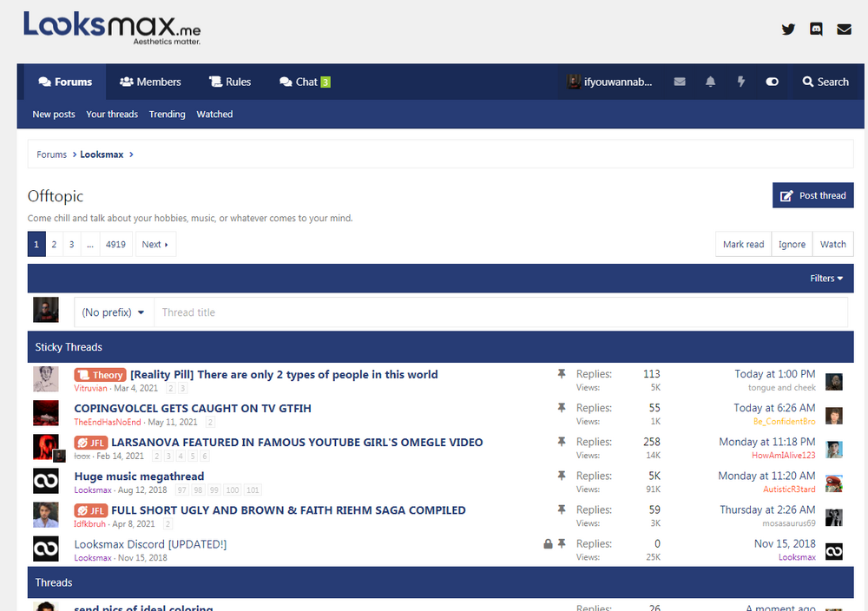
Task: Click the Thread title input field
Action: coord(501,312)
